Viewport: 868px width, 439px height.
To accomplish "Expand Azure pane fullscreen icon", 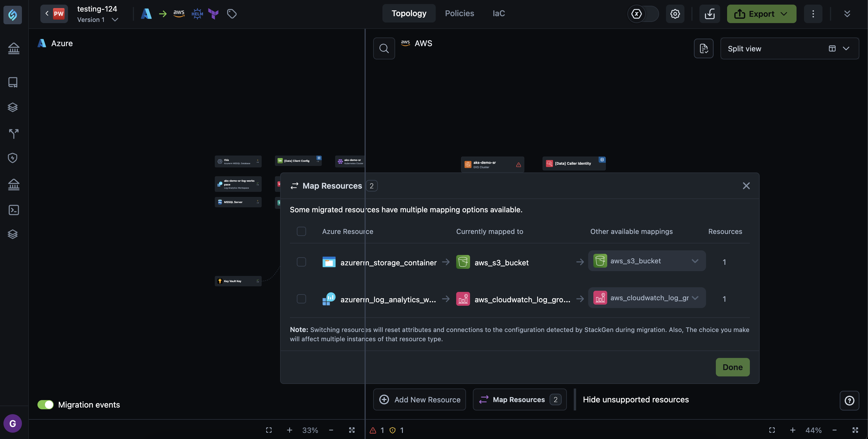I will 352,430.
